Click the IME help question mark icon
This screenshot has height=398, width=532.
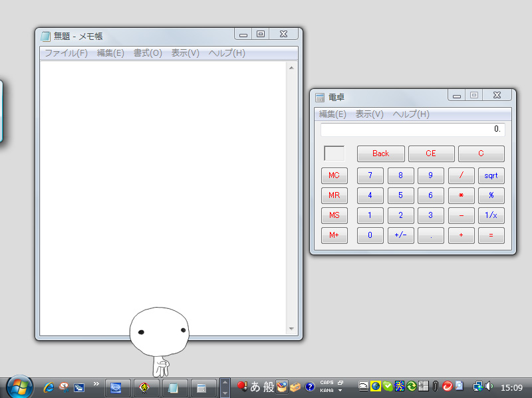pyautogui.click(x=309, y=387)
